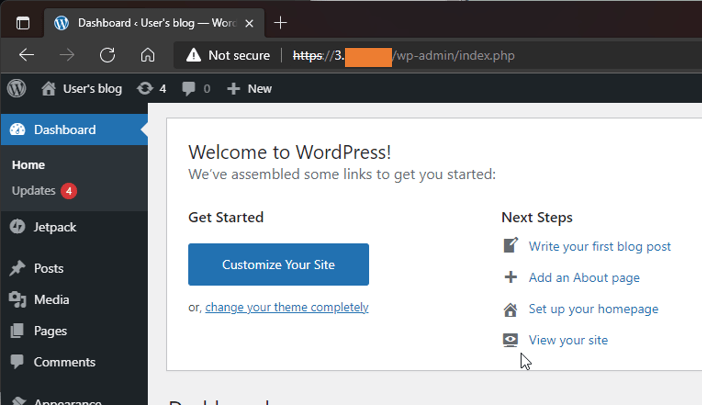This screenshot has height=405, width=702.
Task: Go back to the previous page
Action: pos(26,55)
